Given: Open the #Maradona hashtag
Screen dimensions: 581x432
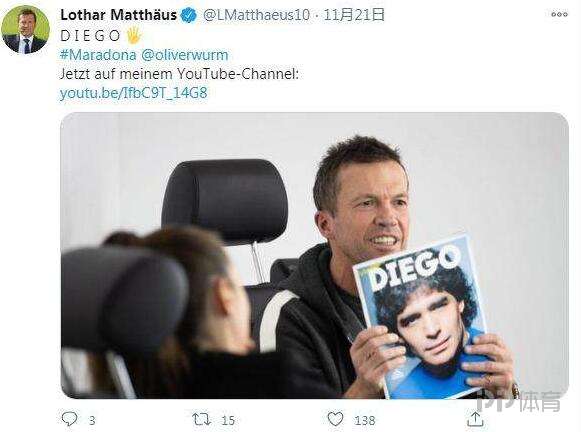Looking at the screenshot, I should [98, 55].
